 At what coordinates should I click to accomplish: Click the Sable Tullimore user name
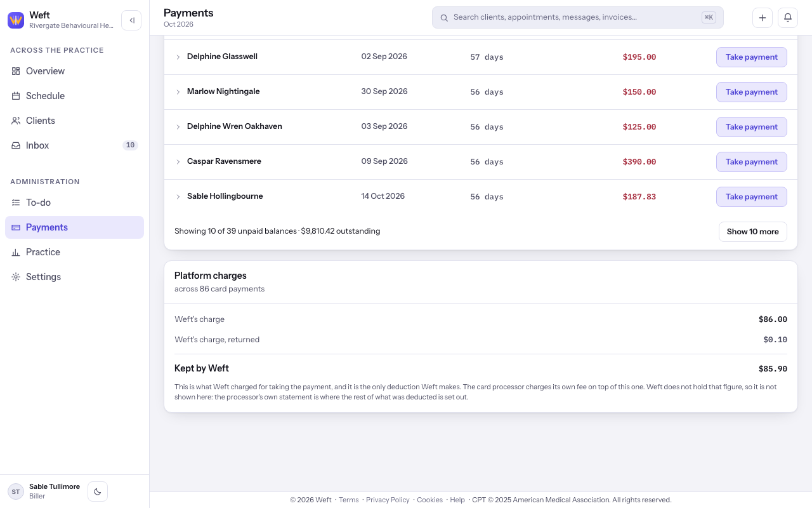point(55,486)
